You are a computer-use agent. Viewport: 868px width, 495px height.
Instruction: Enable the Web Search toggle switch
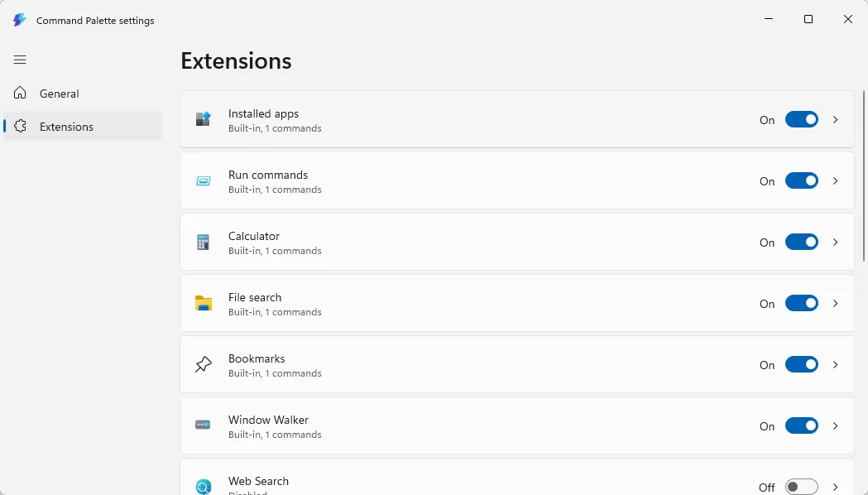(x=801, y=487)
